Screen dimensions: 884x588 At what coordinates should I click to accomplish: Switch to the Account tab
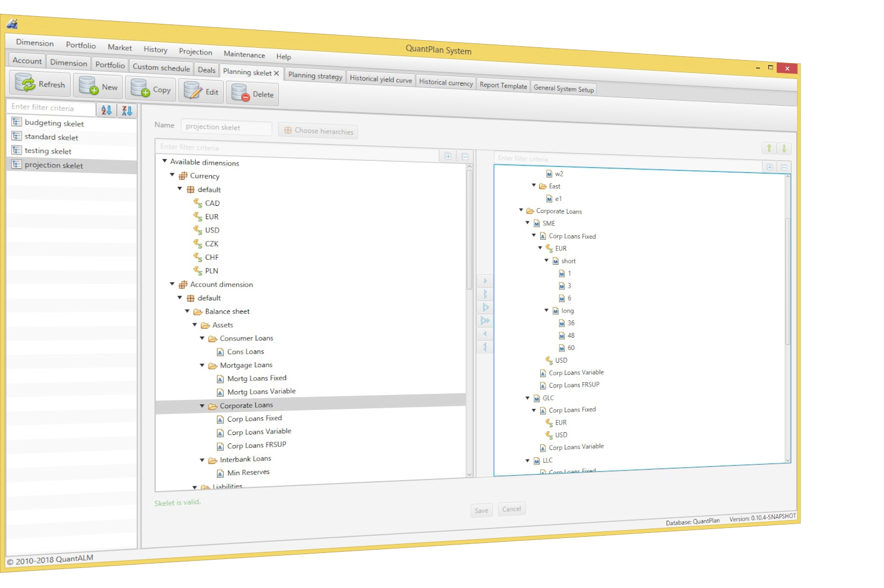pyautogui.click(x=27, y=61)
